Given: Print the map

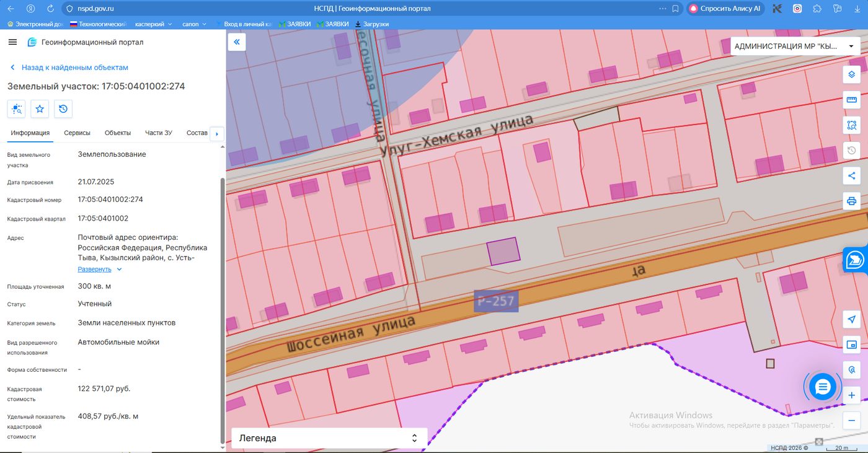Looking at the screenshot, I should [851, 201].
